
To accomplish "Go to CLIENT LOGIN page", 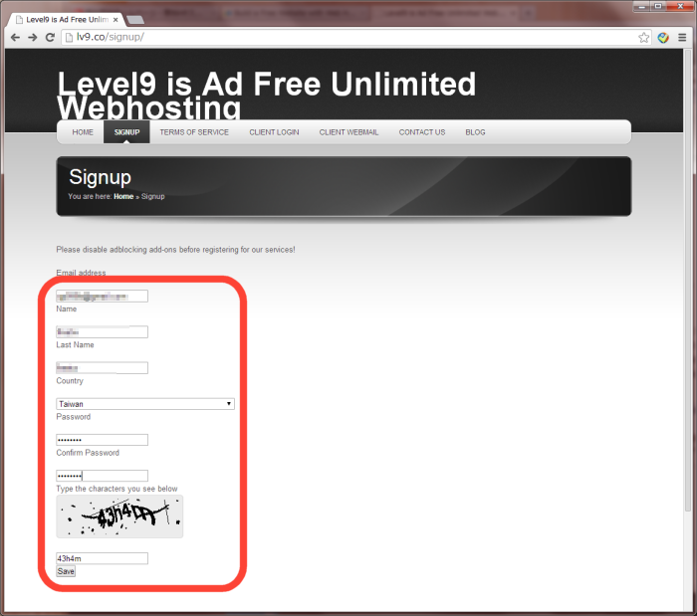I will pos(274,132).
